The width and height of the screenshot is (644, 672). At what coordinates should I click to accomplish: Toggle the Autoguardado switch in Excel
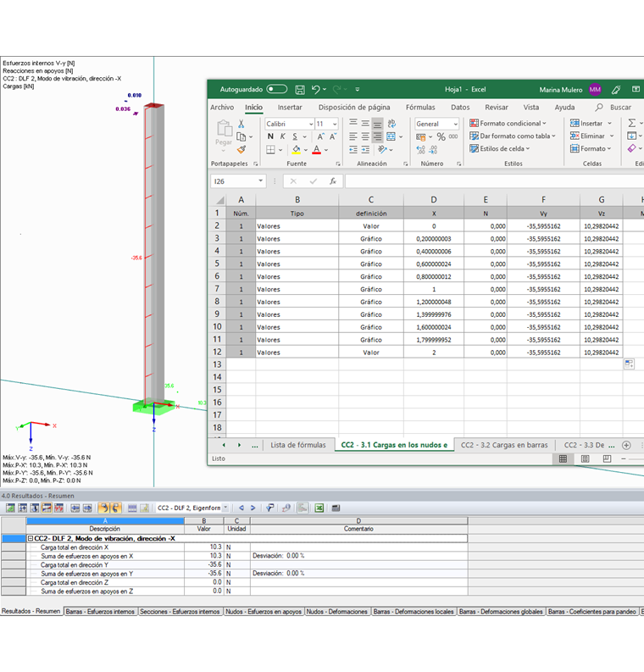click(x=276, y=89)
